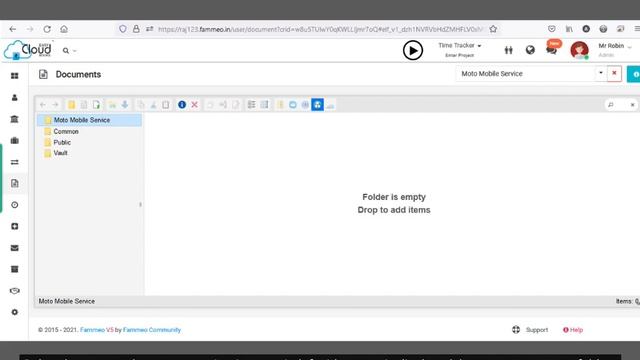Click the file manager forward arrow
This screenshot has width=640, height=360.
pos(56,105)
